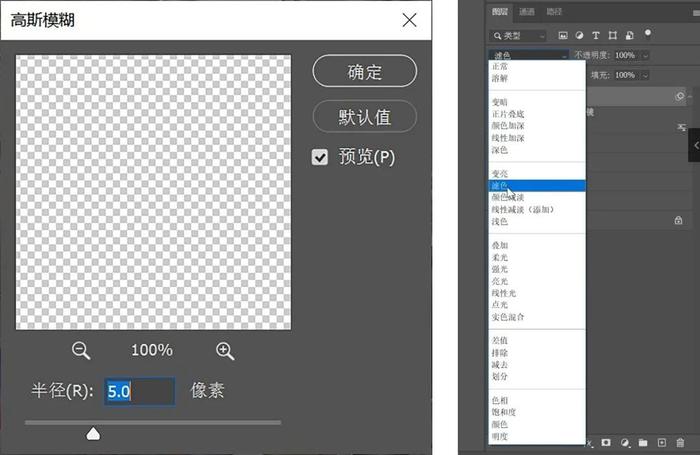700x455 pixels.
Task: Click zoom in magnifier in Gaussian Blur preview
Action: tap(225, 351)
